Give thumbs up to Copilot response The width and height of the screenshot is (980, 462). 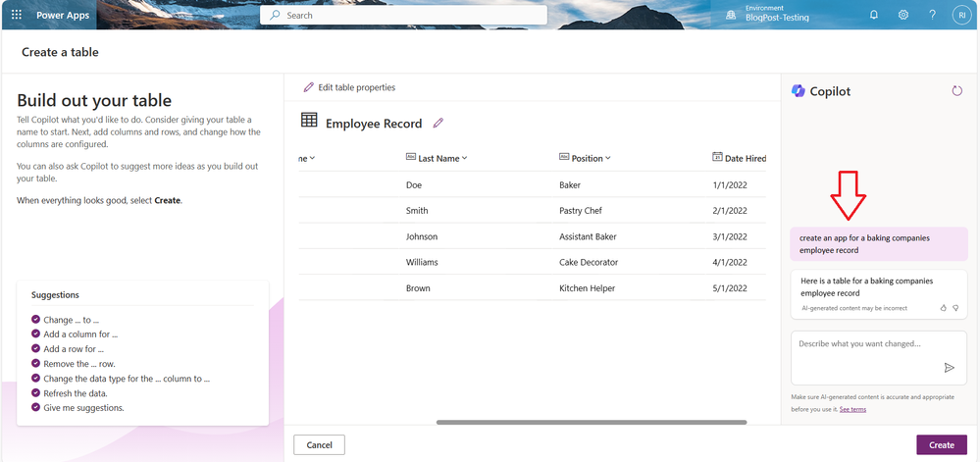click(x=943, y=308)
